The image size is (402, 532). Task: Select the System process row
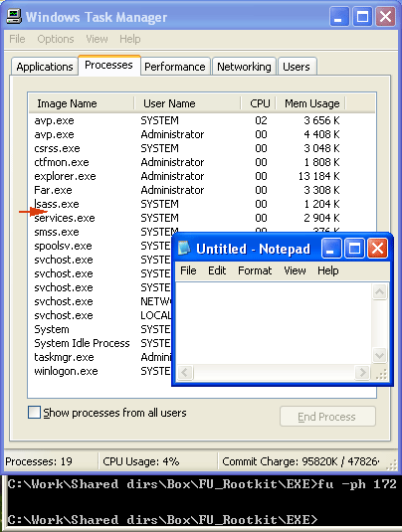(100, 329)
